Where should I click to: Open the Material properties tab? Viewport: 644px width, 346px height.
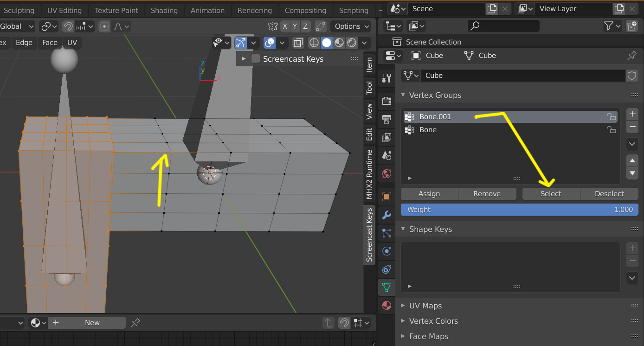pos(386,306)
